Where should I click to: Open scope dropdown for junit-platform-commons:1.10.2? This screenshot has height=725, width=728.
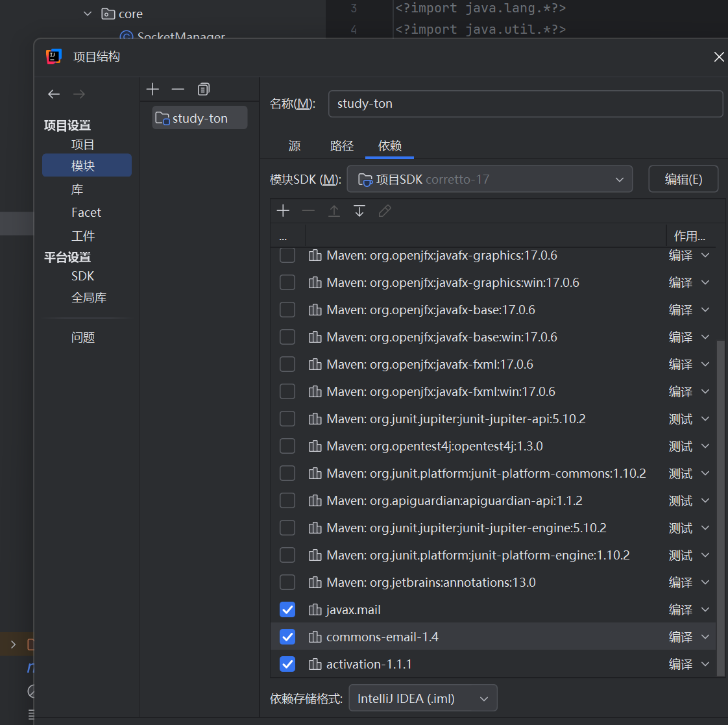pyautogui.click(x=705, y=473)
